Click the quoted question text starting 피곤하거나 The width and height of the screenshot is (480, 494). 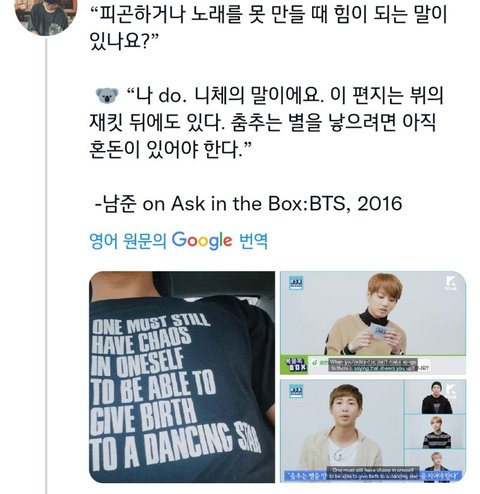268,27
